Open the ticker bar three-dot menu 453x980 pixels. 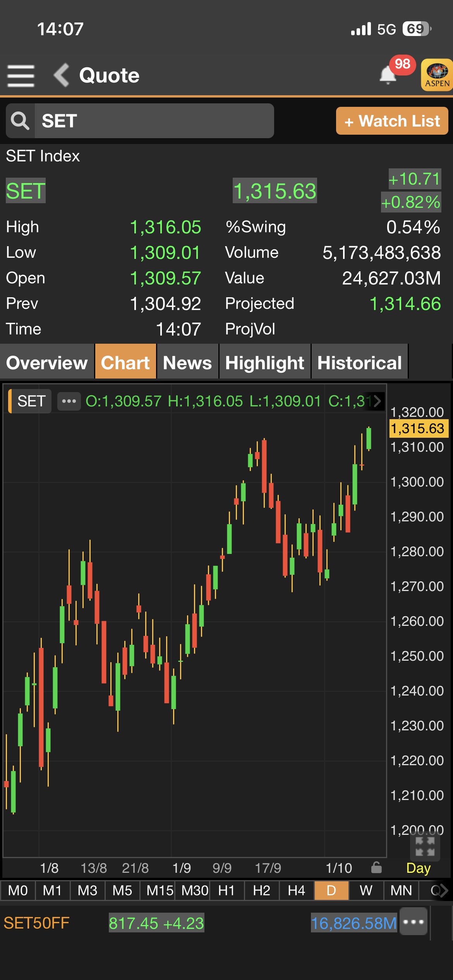pyautogui.click(x=414, y=922)
